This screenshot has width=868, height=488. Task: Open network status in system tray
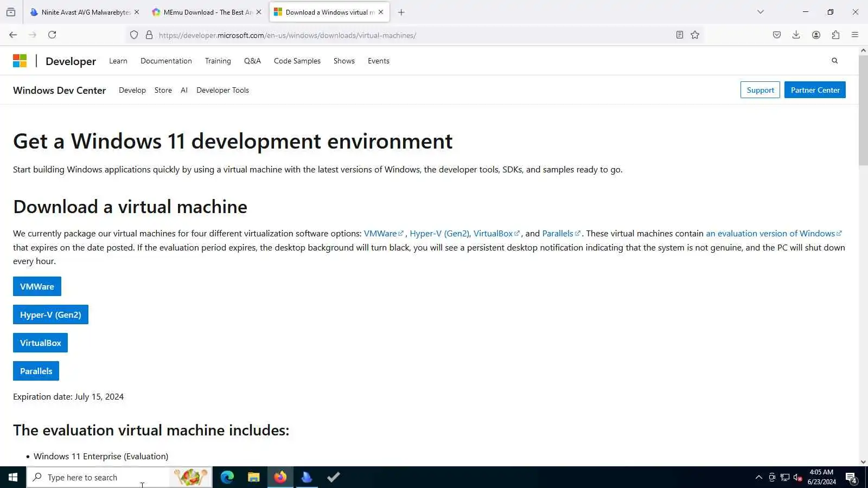click(785, 478)
